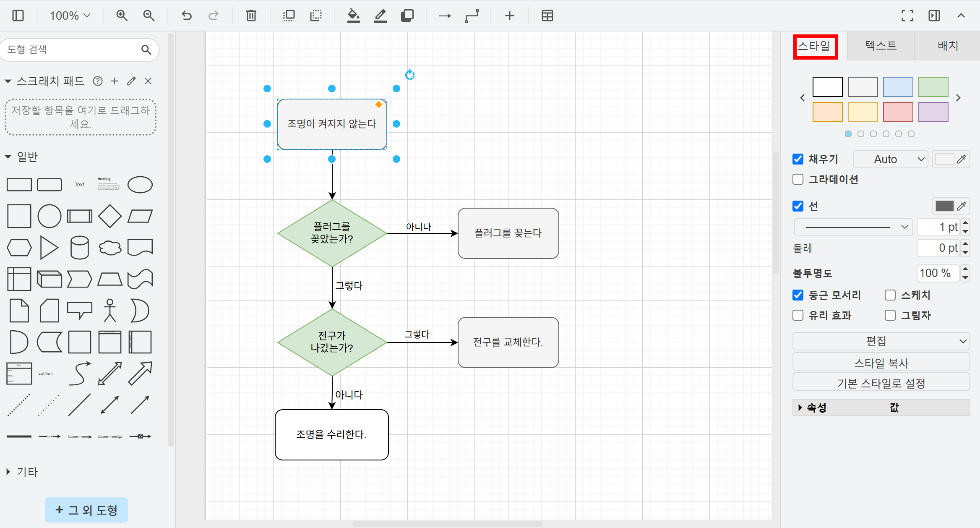Image resolution: width=980 pixels, height=528 pixels.
Task: Open the Auto fill style dropdown
Action: point(891,159)
